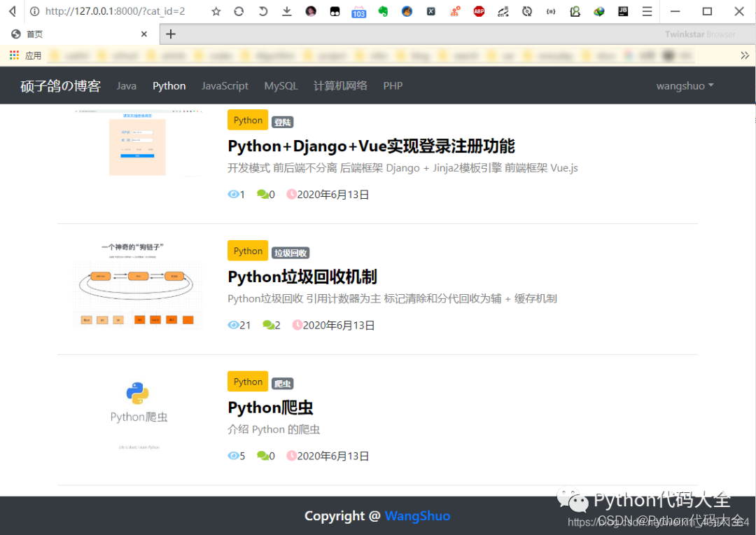Image resolution: width=756 pixels, height=535 pixels.
Task: Reload the page using the refresh icon
Action: (x=239, y=11)
